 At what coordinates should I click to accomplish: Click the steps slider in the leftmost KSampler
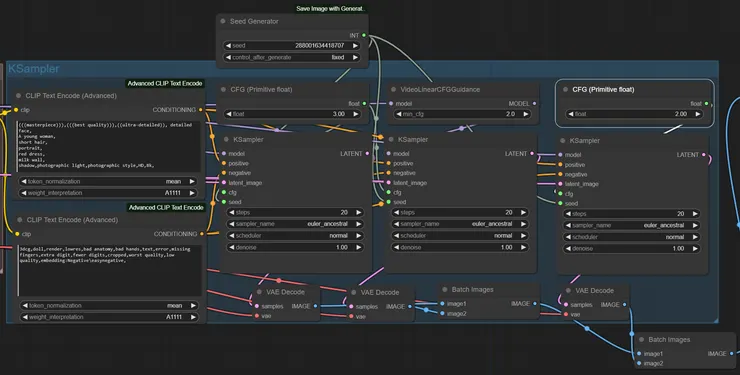pyautogui.click(x=294, y=213)
